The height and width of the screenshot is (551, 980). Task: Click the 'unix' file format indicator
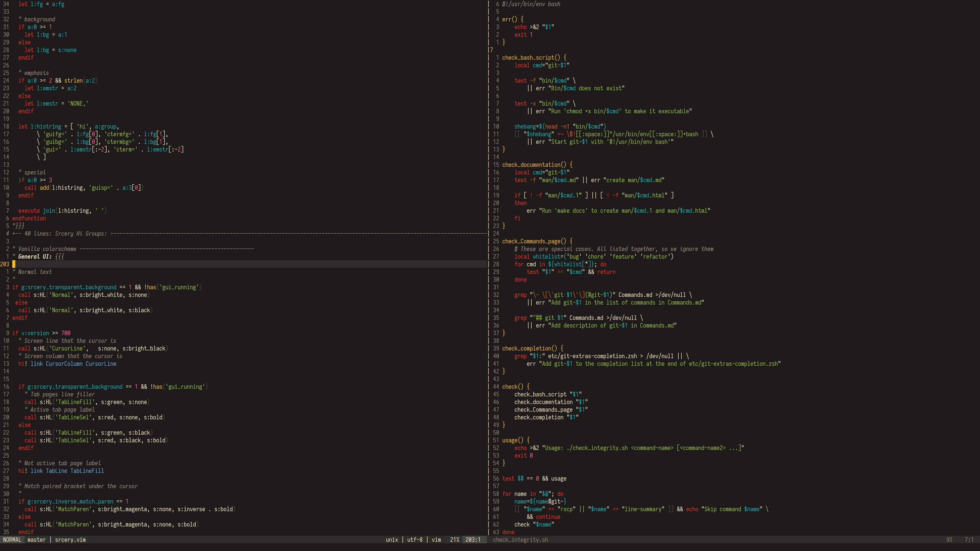(391, 540)
